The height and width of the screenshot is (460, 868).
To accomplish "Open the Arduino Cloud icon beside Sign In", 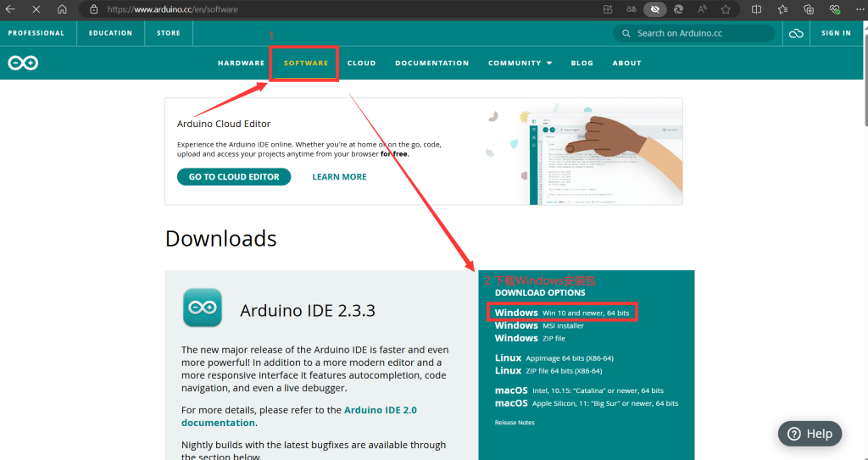I will 795,33.
